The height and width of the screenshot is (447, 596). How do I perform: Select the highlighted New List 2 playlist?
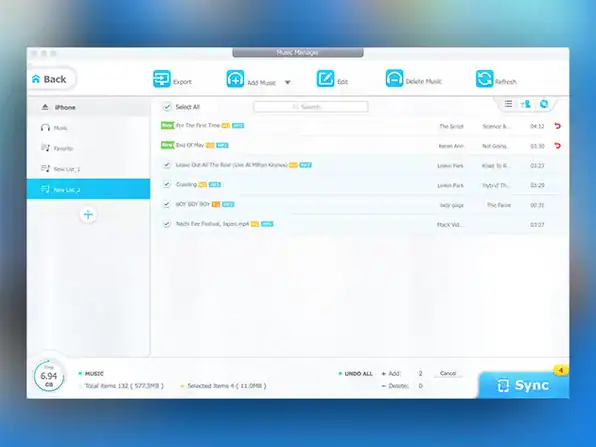coord(88,189)
